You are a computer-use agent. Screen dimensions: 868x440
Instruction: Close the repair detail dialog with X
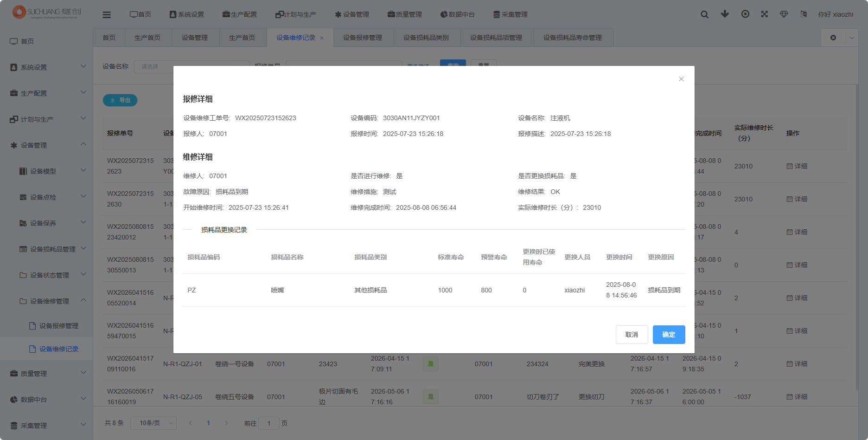click(681, 79)
